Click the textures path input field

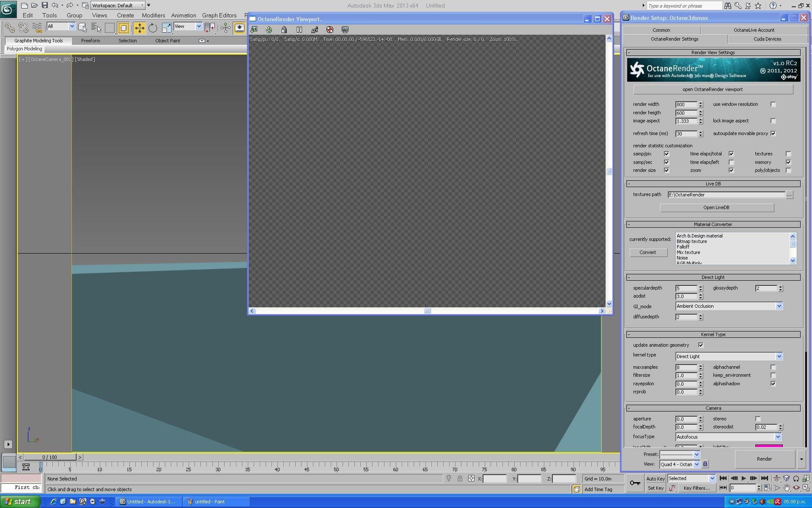tap(726, 195)
